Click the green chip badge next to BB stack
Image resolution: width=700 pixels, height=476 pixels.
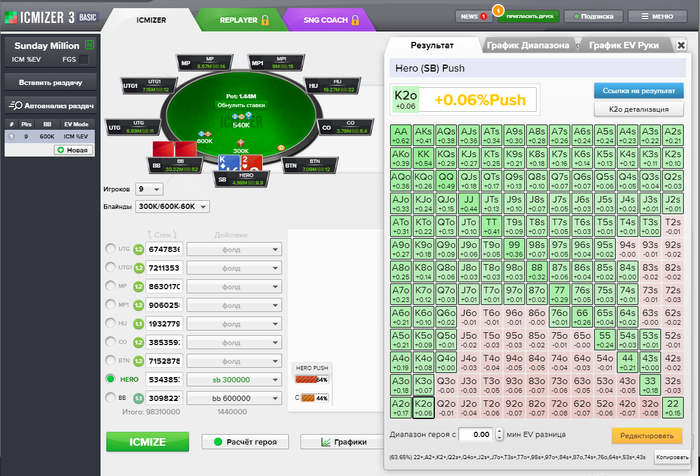click(138, 398)
